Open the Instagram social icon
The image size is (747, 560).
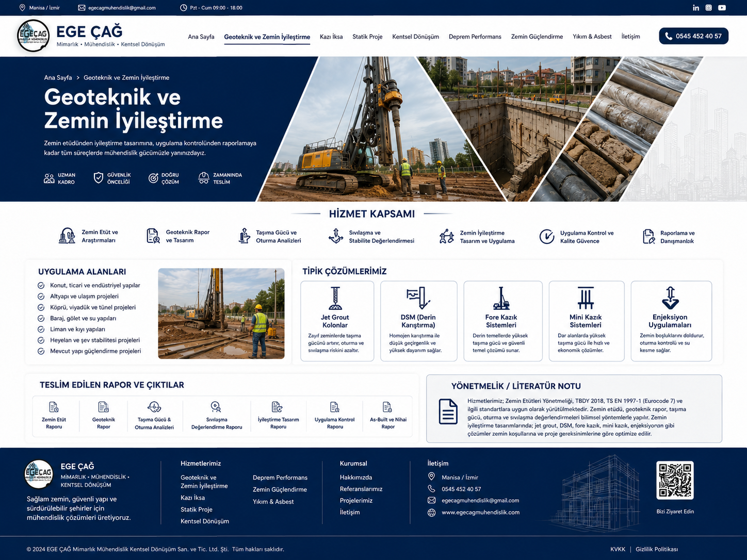click(x=709, y=8)
